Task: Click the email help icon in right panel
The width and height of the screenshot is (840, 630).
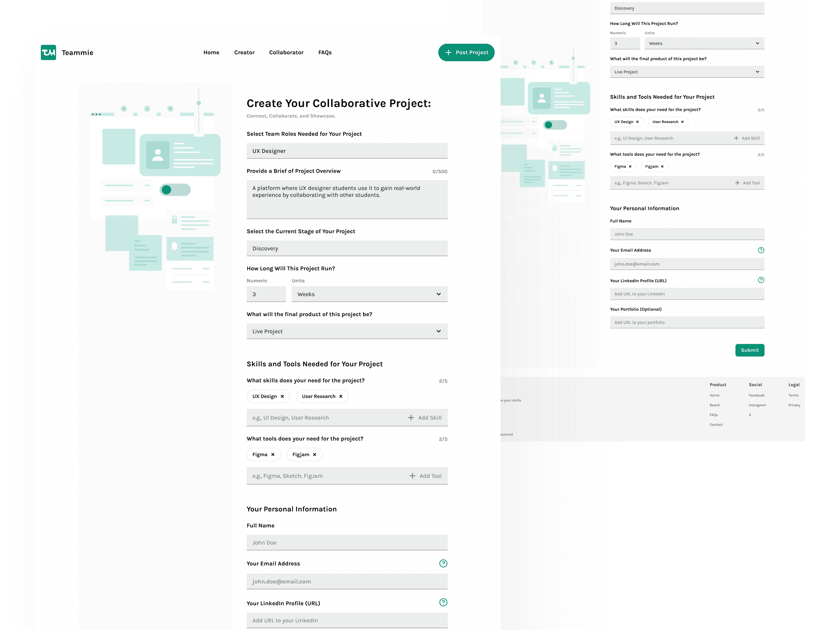Action: [x=761, y=250]
